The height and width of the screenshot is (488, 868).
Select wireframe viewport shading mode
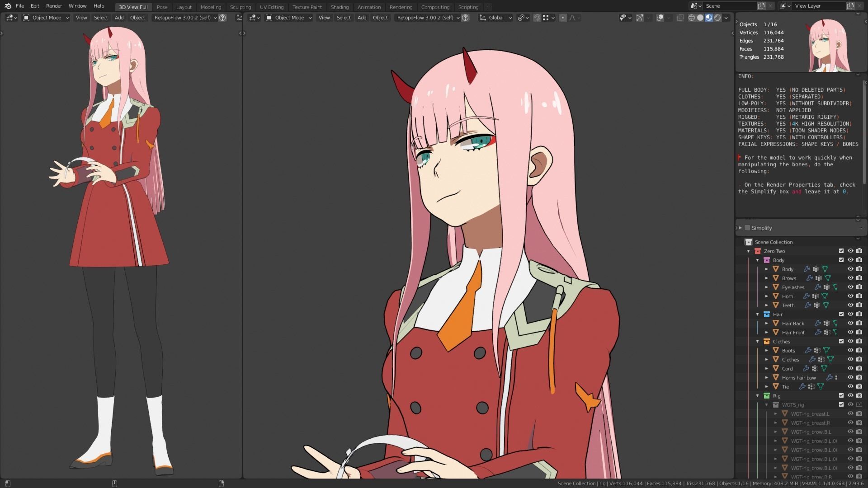coord(692,18)
